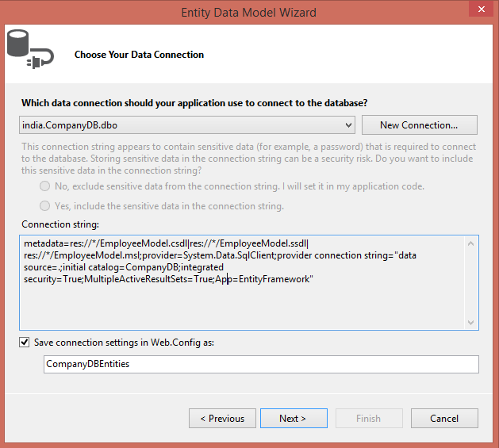Screen dimensions: 499x448
Task: Click the 'Which data connection' question label
Action: (x=194, y=103)
